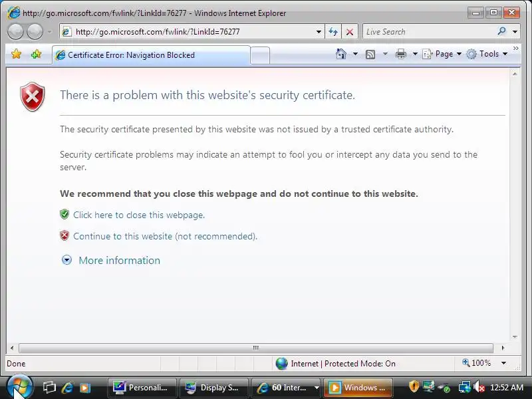Open the Windows Start orb

[x=20, y=387]
